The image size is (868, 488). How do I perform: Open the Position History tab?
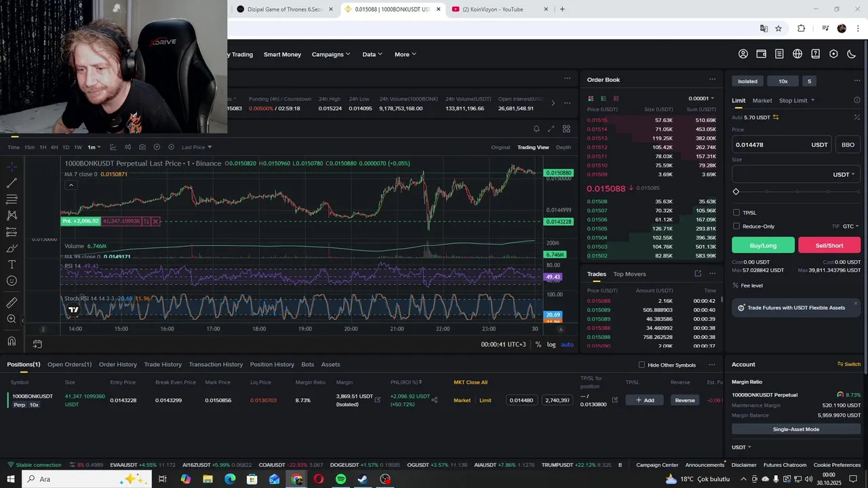(x=272, y=365)
